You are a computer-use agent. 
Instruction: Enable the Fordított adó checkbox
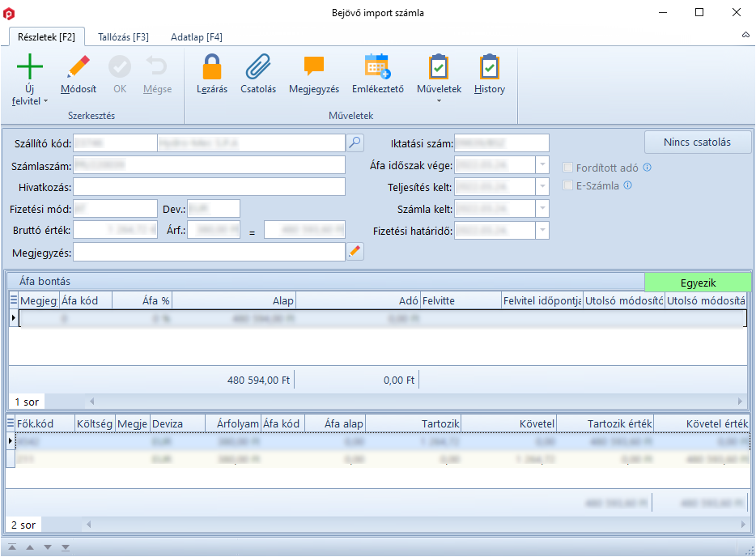(568, 168)
